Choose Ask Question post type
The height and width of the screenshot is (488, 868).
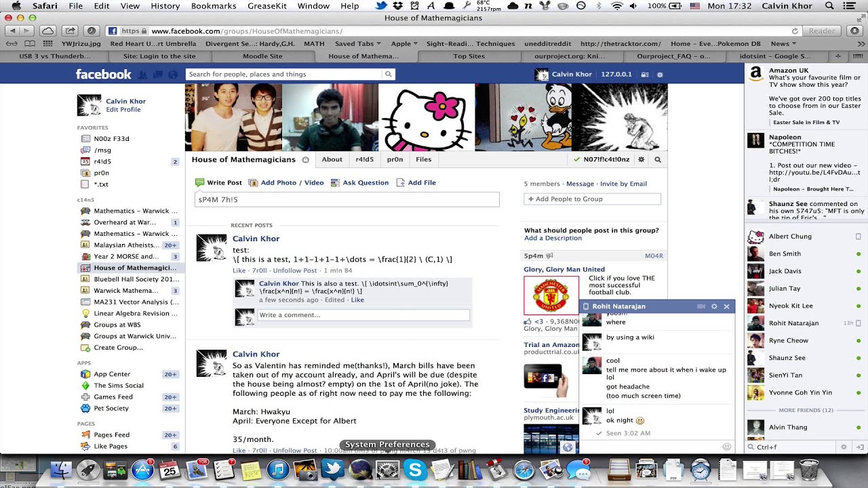click(360, 183)
